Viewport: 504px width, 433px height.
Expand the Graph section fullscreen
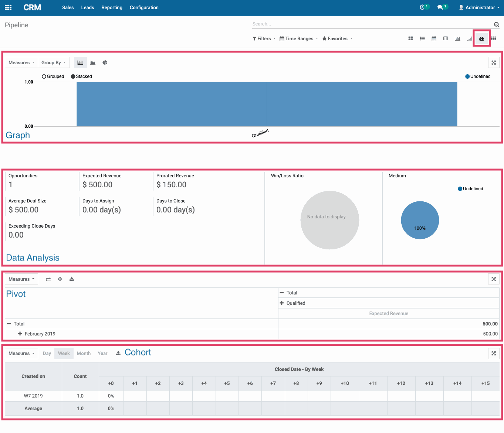(494, 62)
